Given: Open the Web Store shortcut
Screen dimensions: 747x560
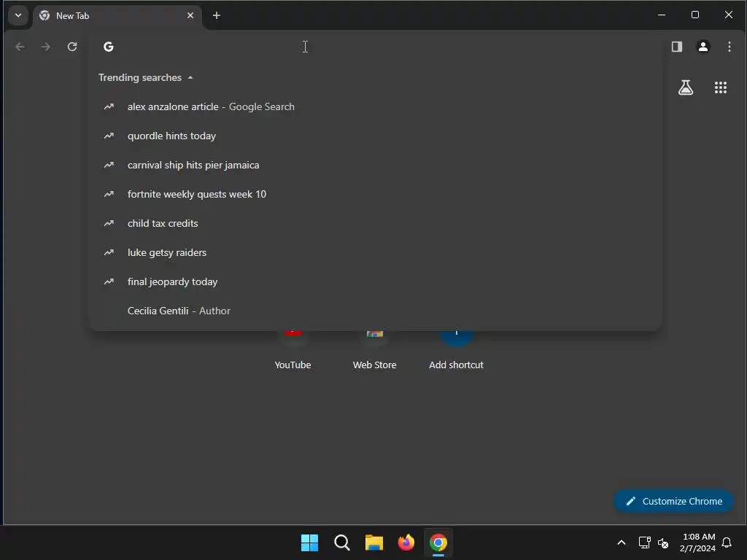Looking at the screenshot, I should click(x=374, y=352).
